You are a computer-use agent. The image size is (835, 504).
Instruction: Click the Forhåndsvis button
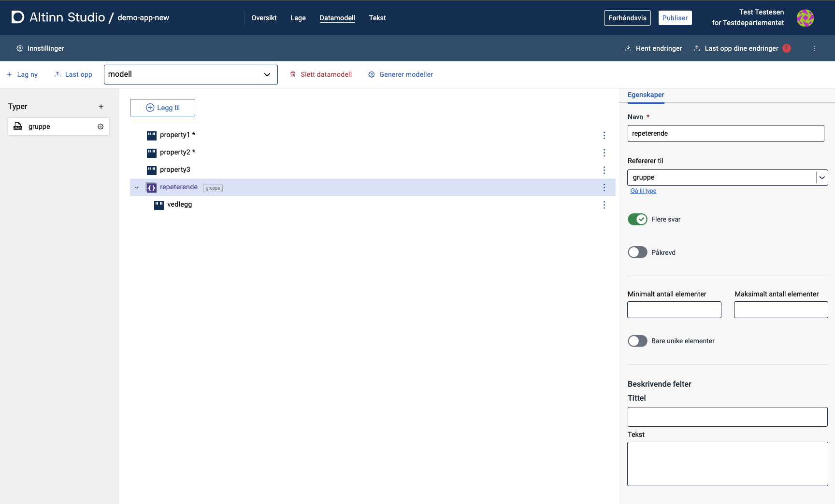627,18
